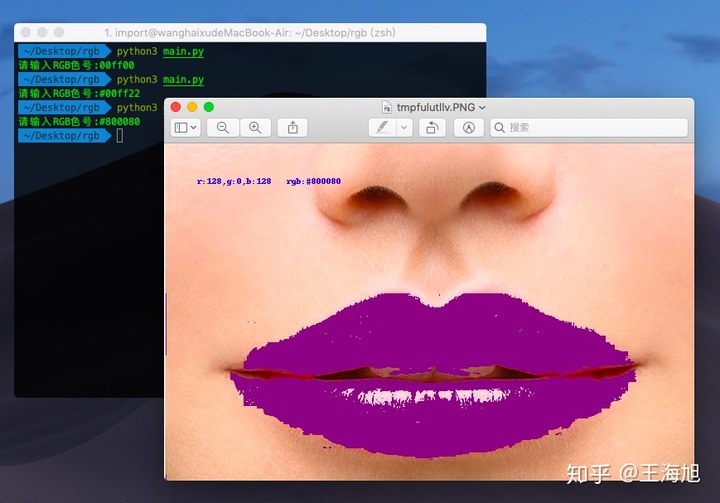
Task: Click the Terminal cursor at last prompt
Action: [x=119, y=136]
